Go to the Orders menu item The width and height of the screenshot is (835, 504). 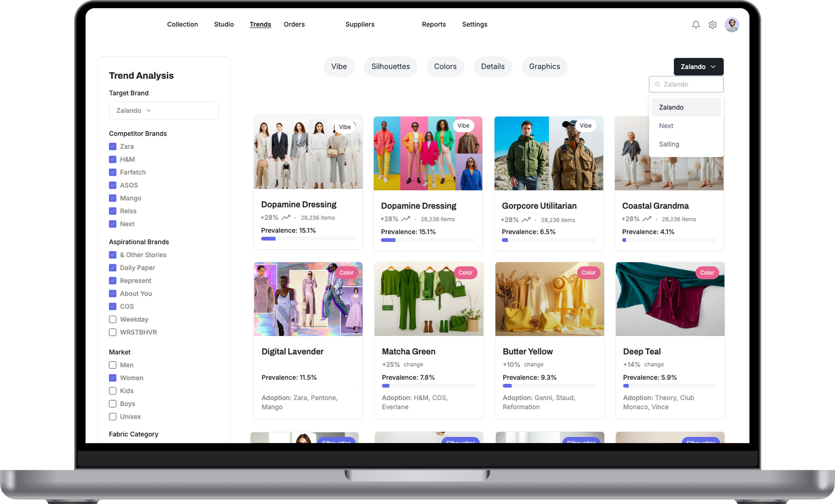pos(294,25)
